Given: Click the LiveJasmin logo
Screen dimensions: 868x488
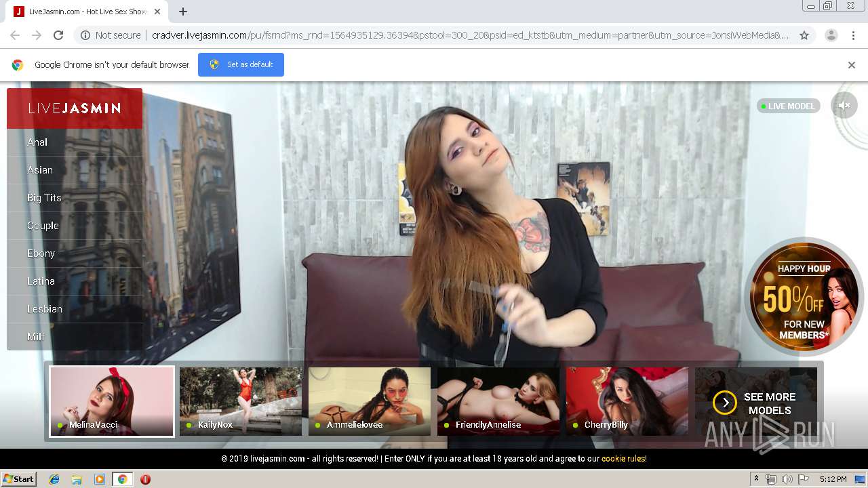Looking at the screenshot, I should click(x=75, y=108).
